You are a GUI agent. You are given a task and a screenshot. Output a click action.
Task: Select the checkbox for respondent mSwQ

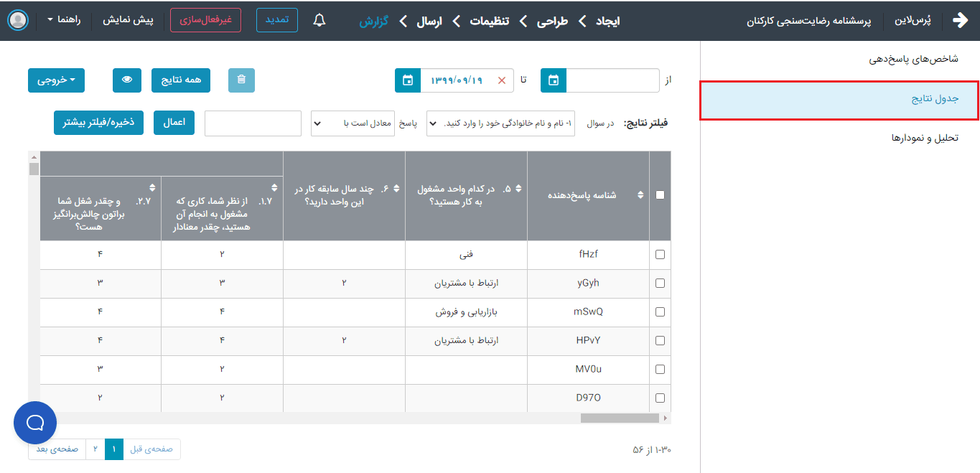[x=660, y=312]
